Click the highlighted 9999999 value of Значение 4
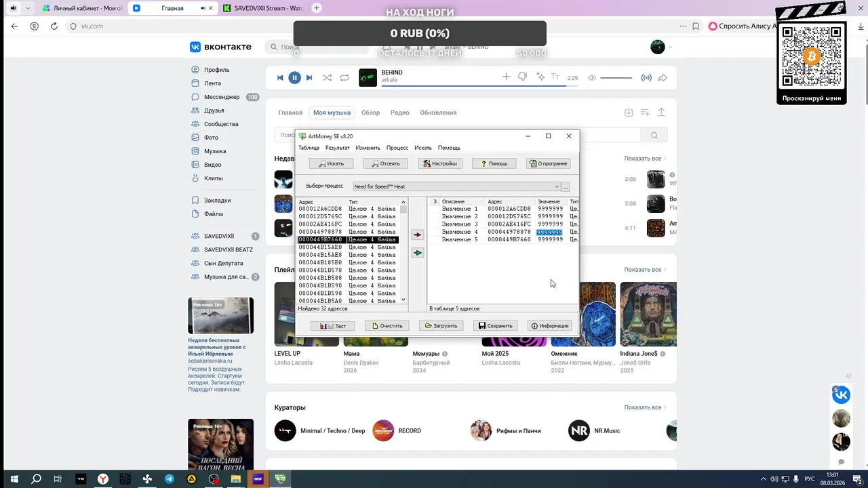This screenshot has height=488, width=868. click(549, 232)
